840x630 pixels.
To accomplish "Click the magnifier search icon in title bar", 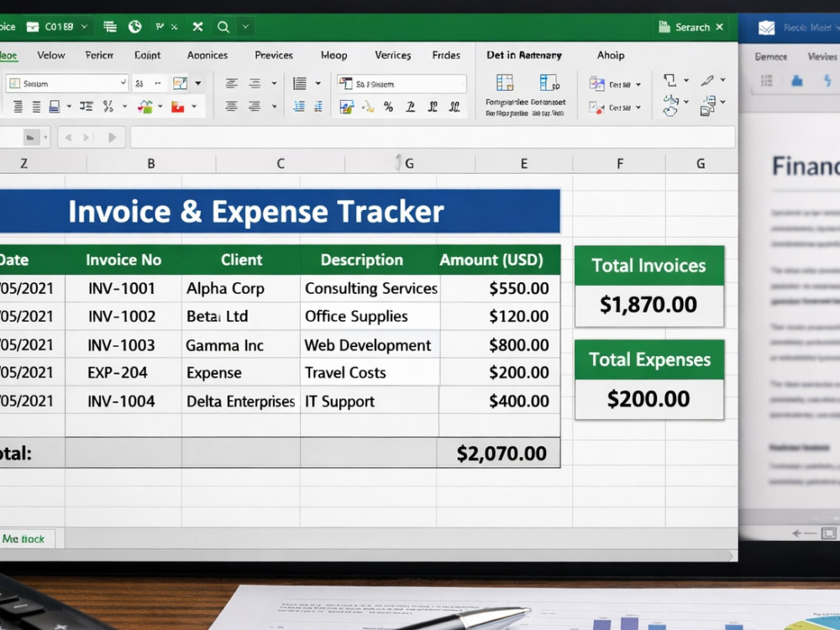I will (x=223, y=27).
